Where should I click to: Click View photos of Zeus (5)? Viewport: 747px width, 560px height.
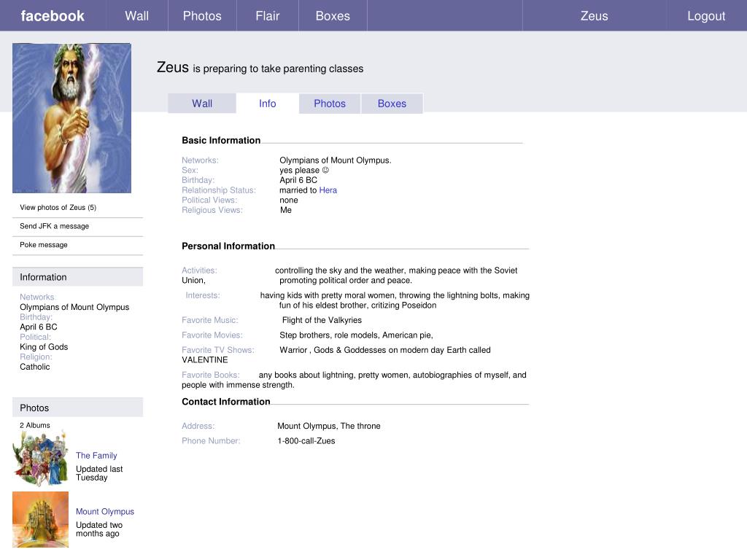tap(58, 208)
